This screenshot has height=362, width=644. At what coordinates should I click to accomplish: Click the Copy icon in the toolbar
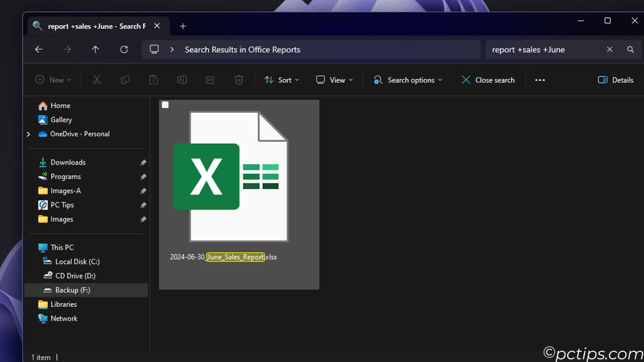pyautogui.click(x=125, y=79)
